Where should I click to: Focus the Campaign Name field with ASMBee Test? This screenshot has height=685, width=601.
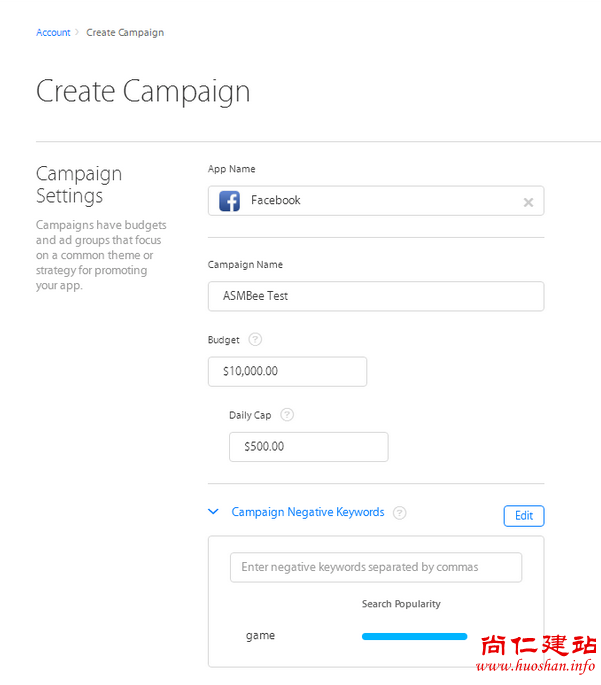click(376, 296)
